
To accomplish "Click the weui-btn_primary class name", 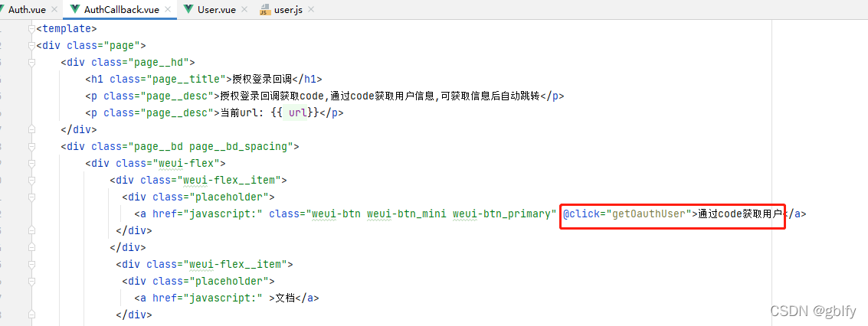I will (501, 214).
